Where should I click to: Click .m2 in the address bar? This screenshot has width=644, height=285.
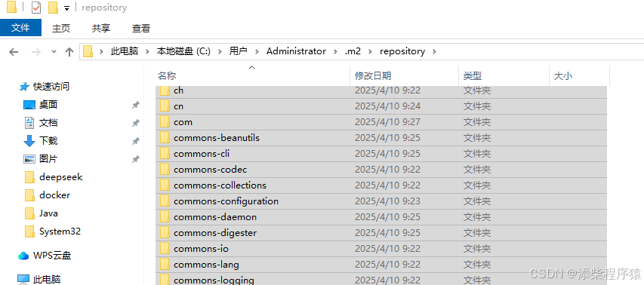pos(353,51)
